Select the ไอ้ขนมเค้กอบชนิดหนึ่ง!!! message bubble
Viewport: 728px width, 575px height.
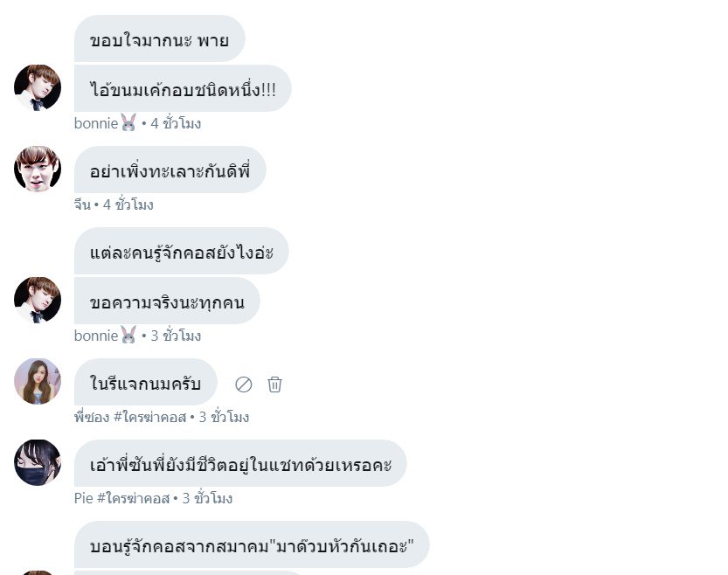(x=183, y=88)
